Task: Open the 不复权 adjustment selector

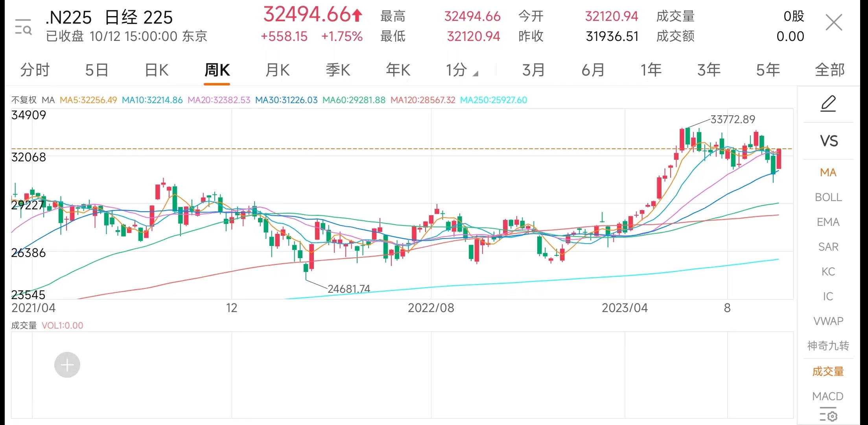Action: [24, 100]
